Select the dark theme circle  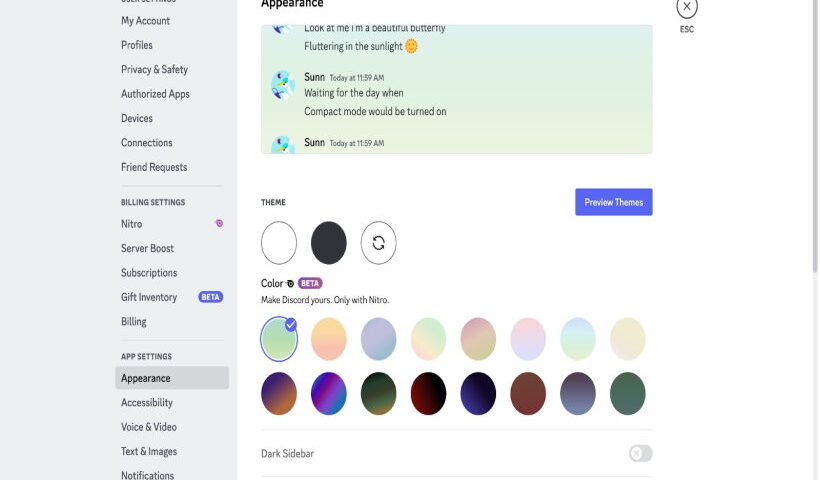tap(328, 243)
